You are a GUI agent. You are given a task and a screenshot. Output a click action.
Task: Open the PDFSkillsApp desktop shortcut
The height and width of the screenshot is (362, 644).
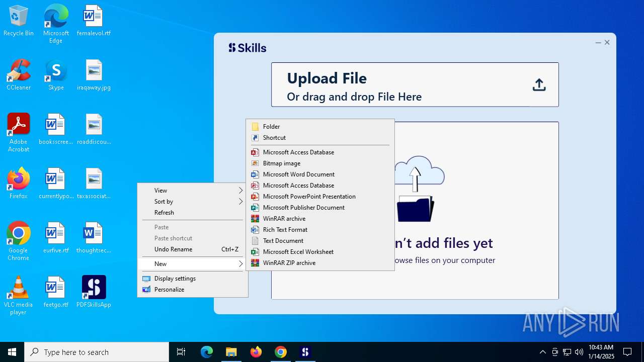click(x=94, y=292)
